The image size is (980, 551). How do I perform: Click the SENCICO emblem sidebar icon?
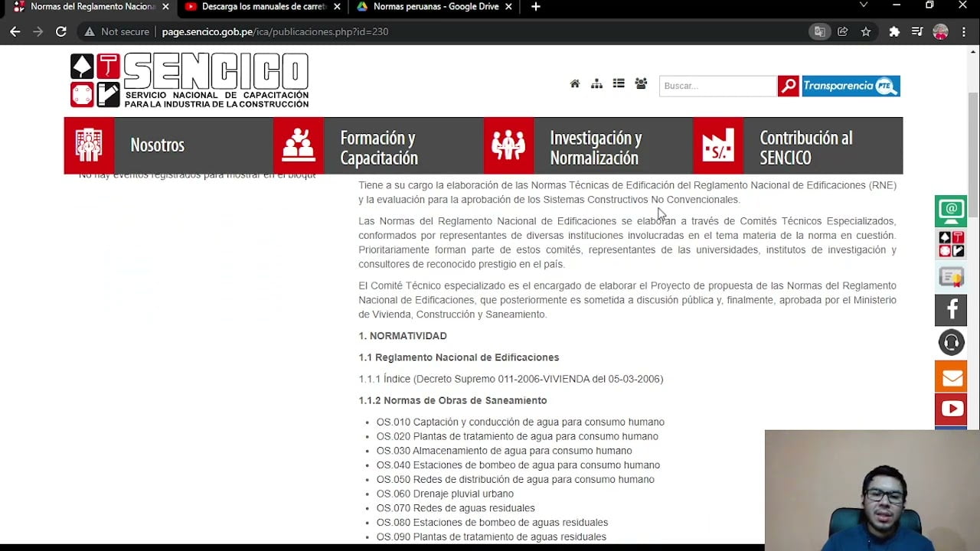[x=951, y=244]
